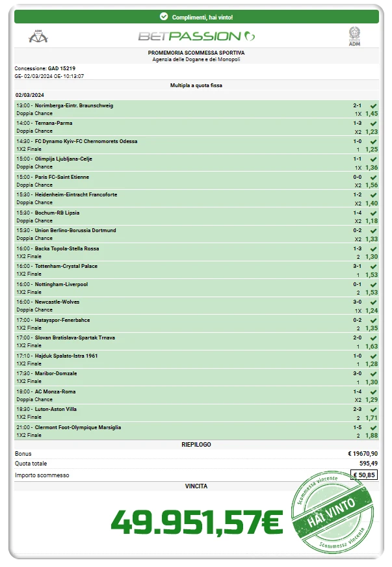Click the Clermont Foot-Olympique Marsiglia match name
This screenshot has height=567, width=392.
(x=78, y=427)
